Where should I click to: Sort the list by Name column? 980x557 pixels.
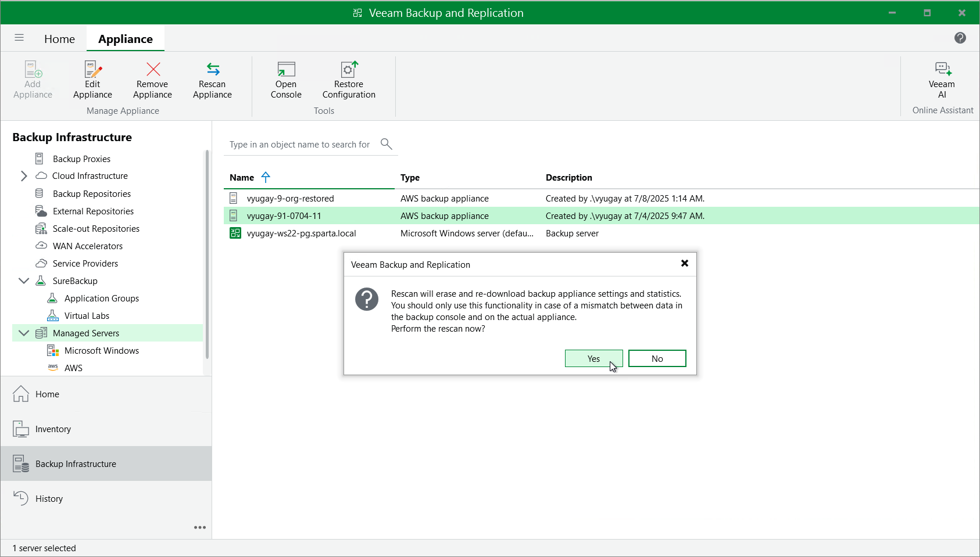point(242,178)
